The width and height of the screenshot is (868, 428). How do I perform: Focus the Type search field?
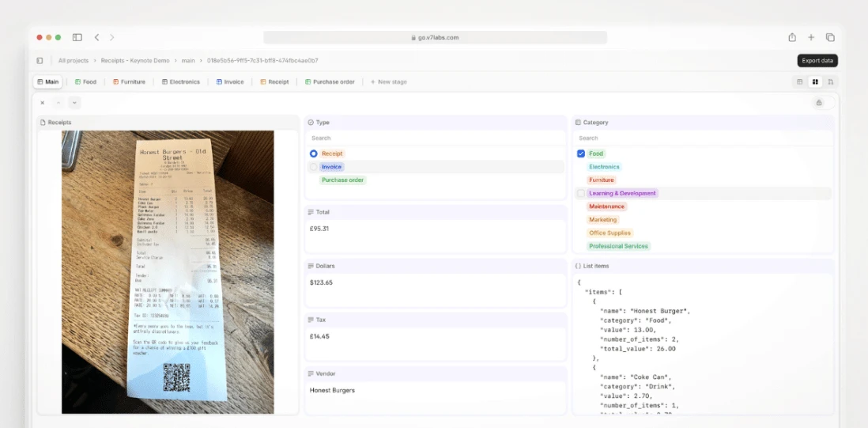pyautogui.click(x=436, y=138)
